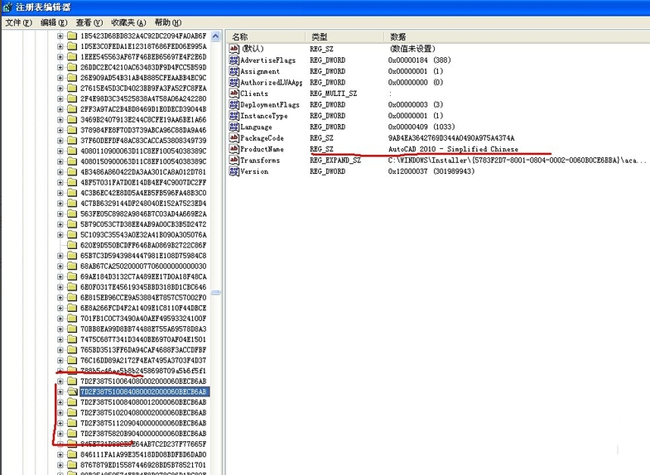Click the Version DWORD value icon
Viewport: 650px width, 475px height.
coord(234,171)
